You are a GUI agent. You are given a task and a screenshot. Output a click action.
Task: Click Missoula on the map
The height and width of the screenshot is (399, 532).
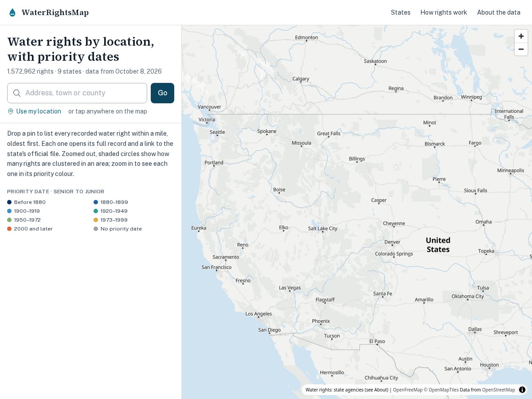[x=301, y=143]
